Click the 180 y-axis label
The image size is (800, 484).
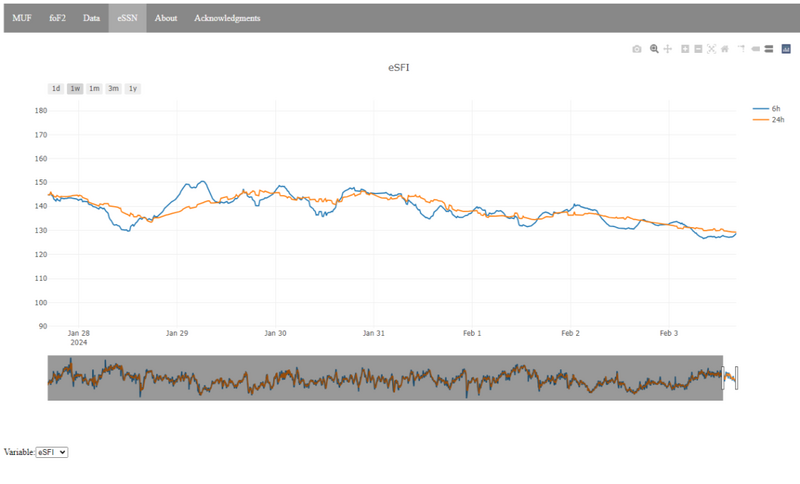(x=41, y=111)
